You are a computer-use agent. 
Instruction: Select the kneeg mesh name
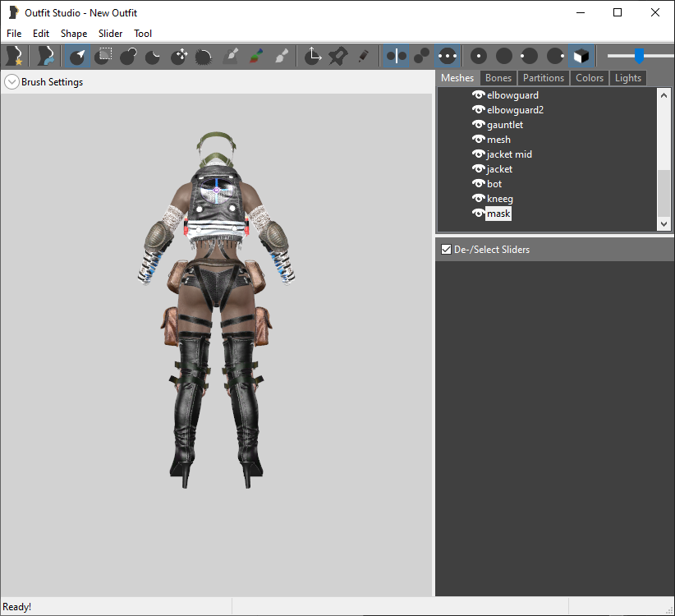500,199
